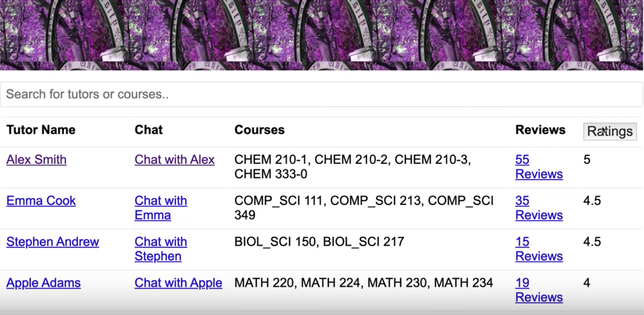This screenshot has height=315, width=644.
Task: Click the Courses column header
Action: point(259,130)
